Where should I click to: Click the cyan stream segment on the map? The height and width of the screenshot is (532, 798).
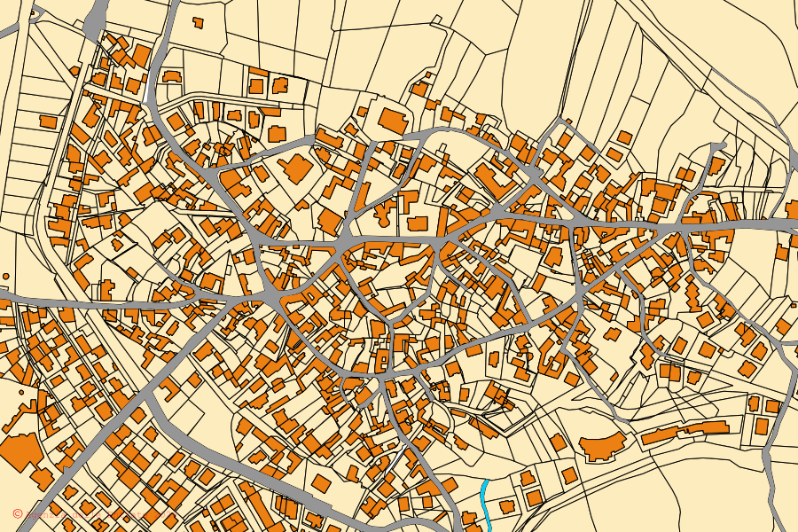[486, 505]
